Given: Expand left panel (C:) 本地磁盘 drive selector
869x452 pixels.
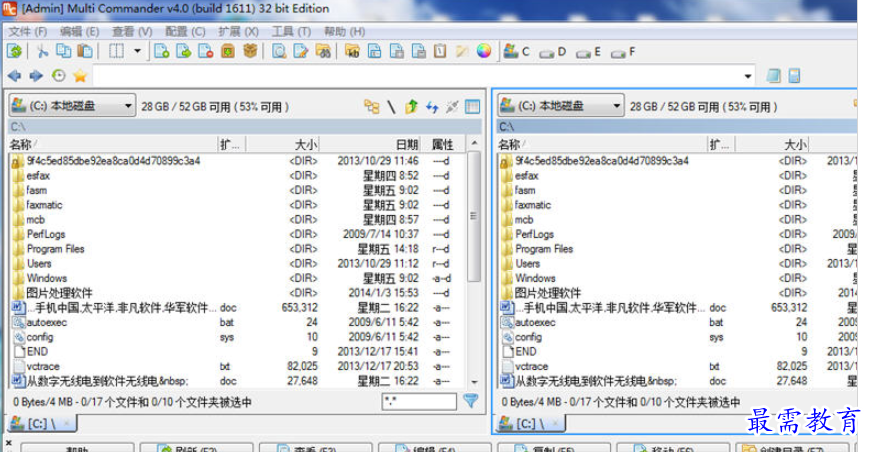Looking at the screenshot, I should coord(72,105).
